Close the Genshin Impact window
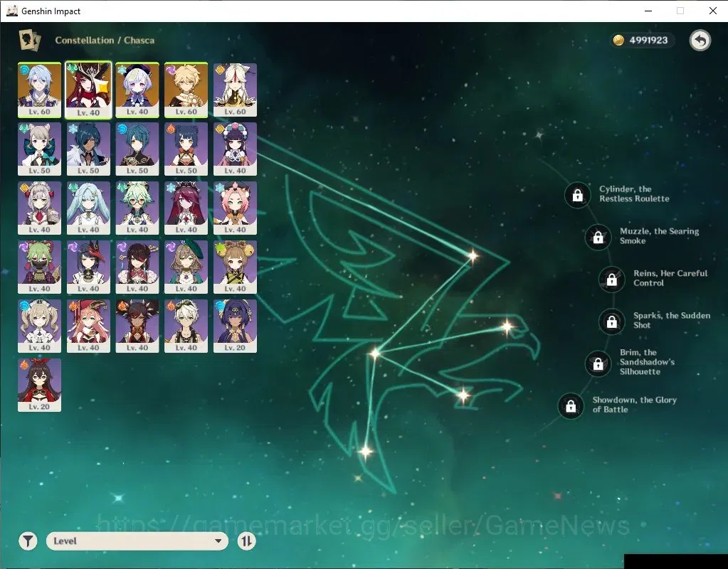728x569 pixels. [712, 11]
